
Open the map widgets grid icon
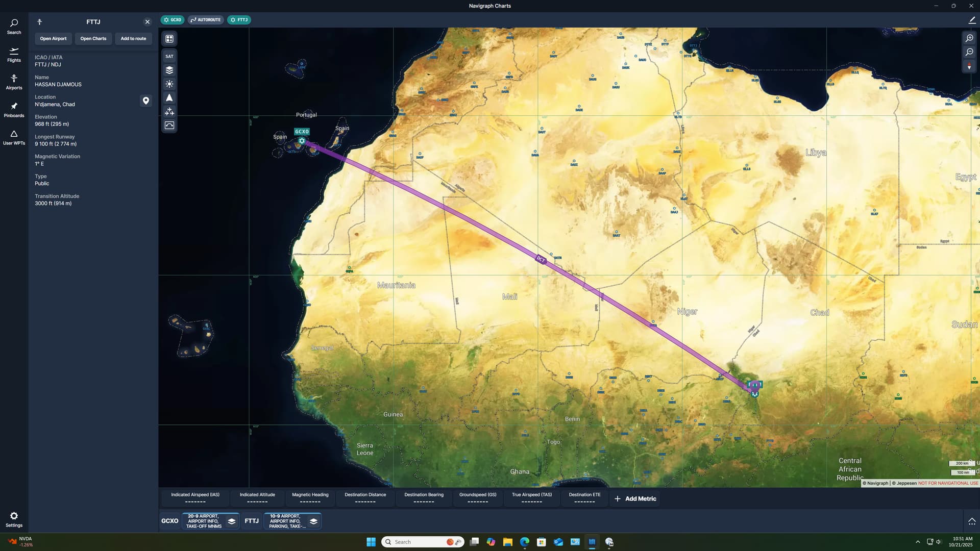click(x=169, y=39)
